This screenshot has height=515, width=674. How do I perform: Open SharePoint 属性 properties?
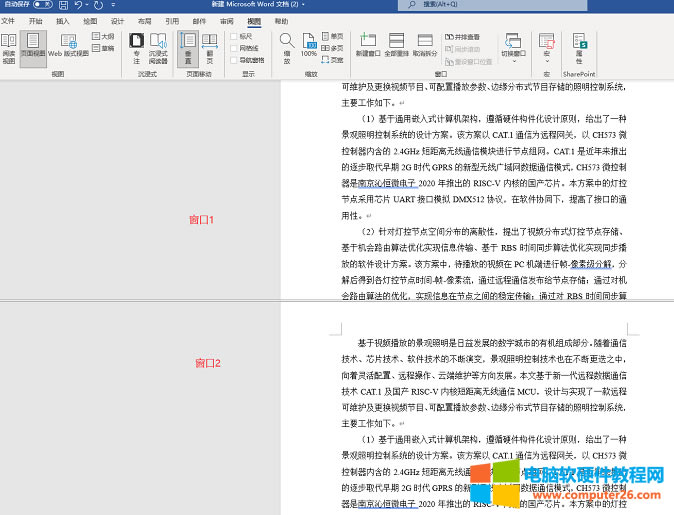tap(578, 47)
